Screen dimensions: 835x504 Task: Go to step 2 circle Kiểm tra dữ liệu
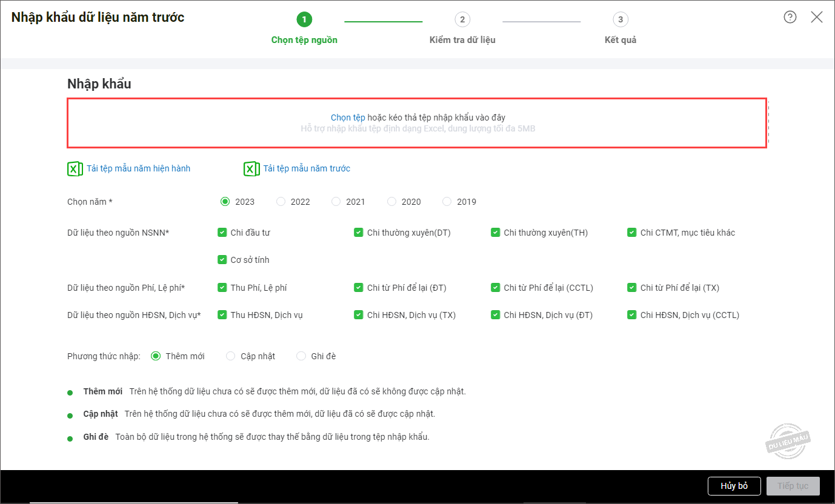(462, 20)
